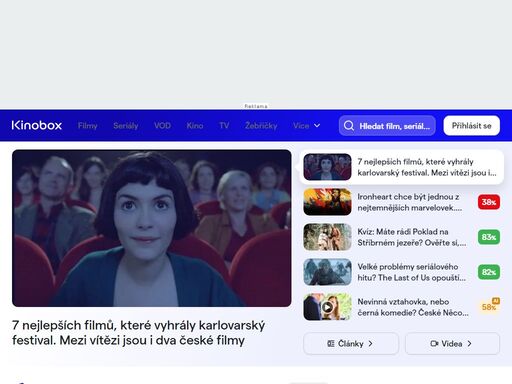The height and width of the screenshot is (384, 512).
Task: Open The Last of Us article link
Action: tap(412, 272)
